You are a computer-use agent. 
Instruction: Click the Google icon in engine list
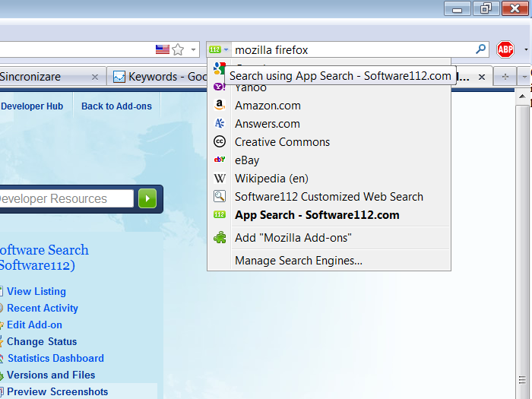tap(219, 68)
